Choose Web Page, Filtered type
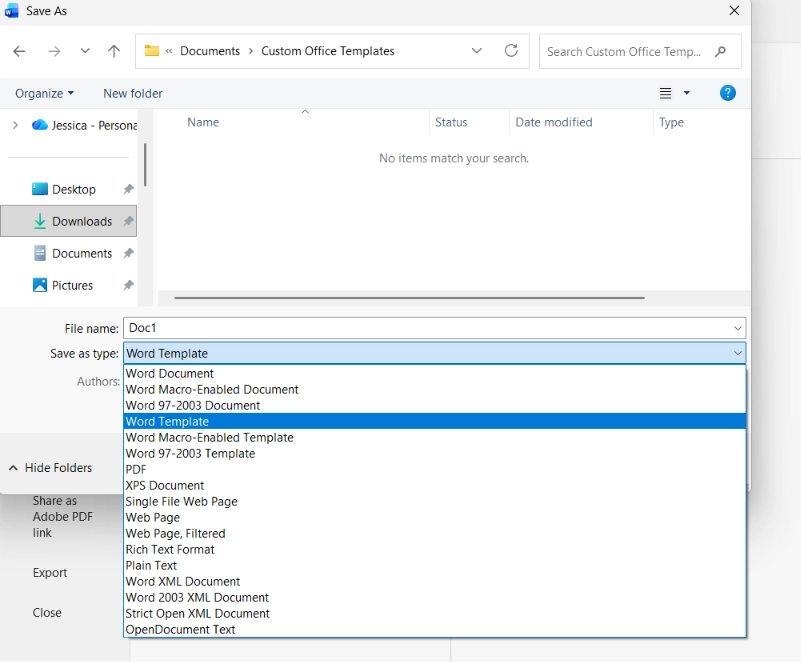801x662 pixels. (435, 533)
